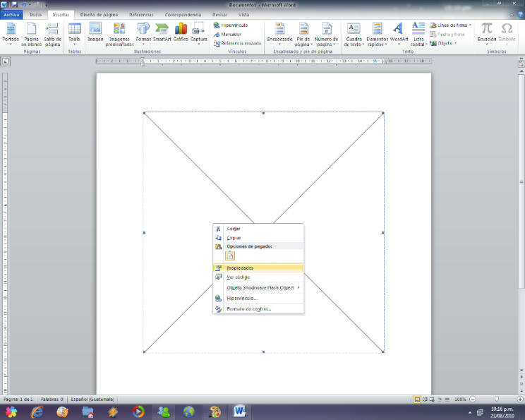Select Propiedades in the context menu
This screenshot has width=525, height=420.
coord(258,268)
